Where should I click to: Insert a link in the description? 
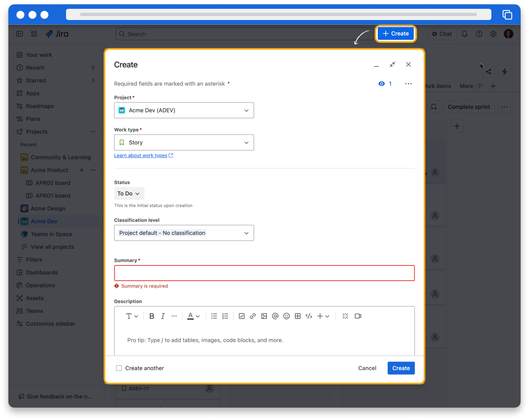253,316
